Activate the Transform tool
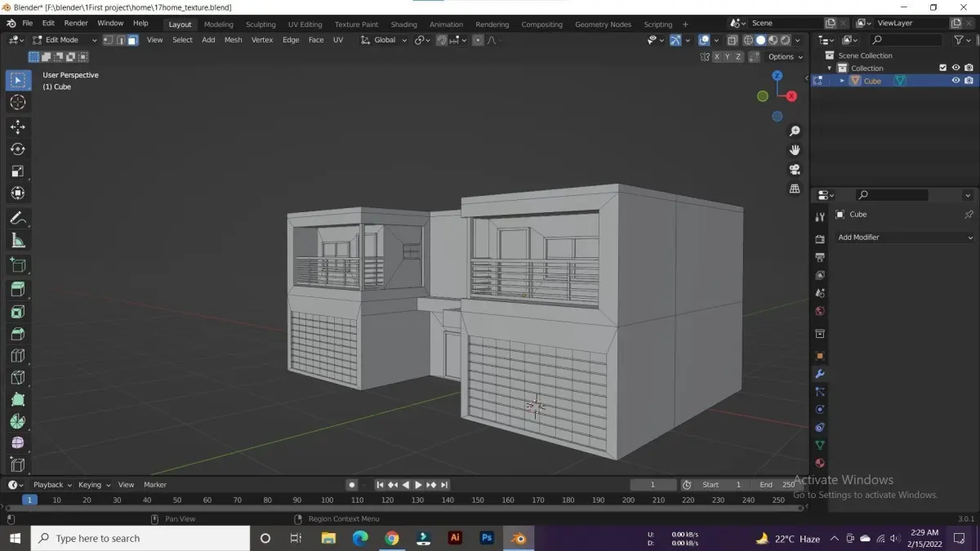Viewport: 980px width, 551px height. (18, 193)
